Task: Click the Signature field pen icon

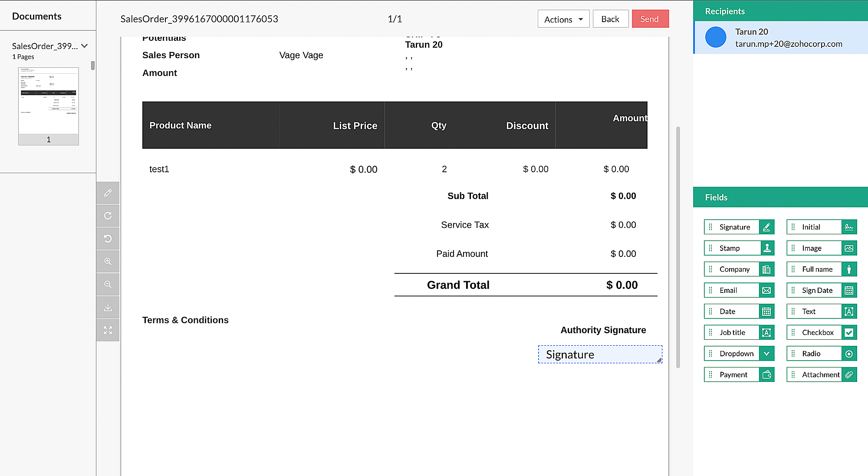Action: tap(766, 227)
